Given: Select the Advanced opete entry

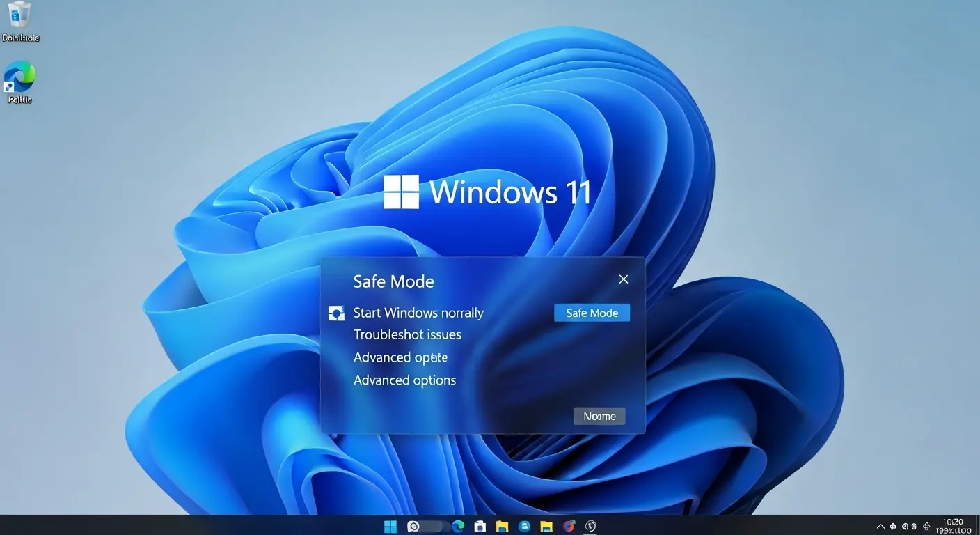Looking at the screenshot, I should (400, 357).
